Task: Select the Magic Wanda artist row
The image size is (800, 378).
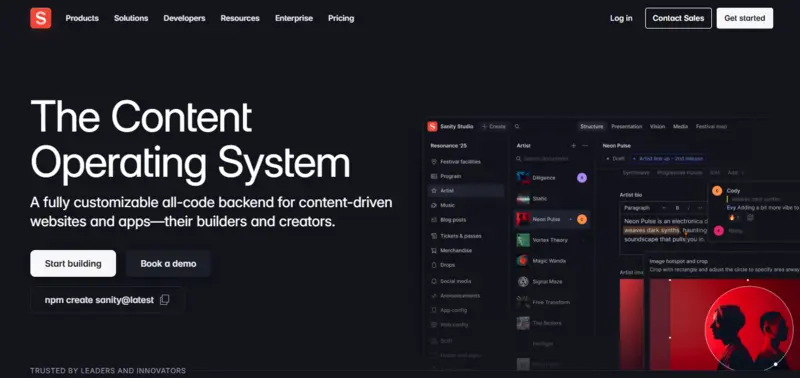Action: pyautogui.click(x=552, y=261)
